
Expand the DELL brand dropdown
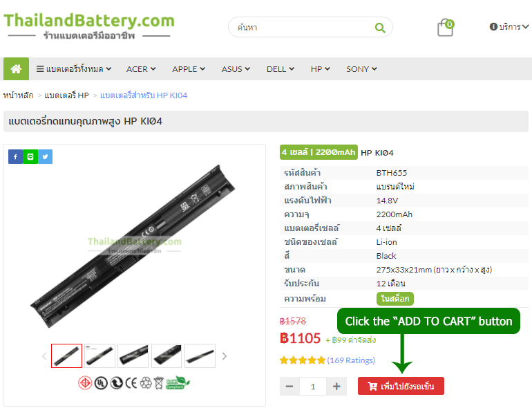pyautogui.click(x=281, y=69)
